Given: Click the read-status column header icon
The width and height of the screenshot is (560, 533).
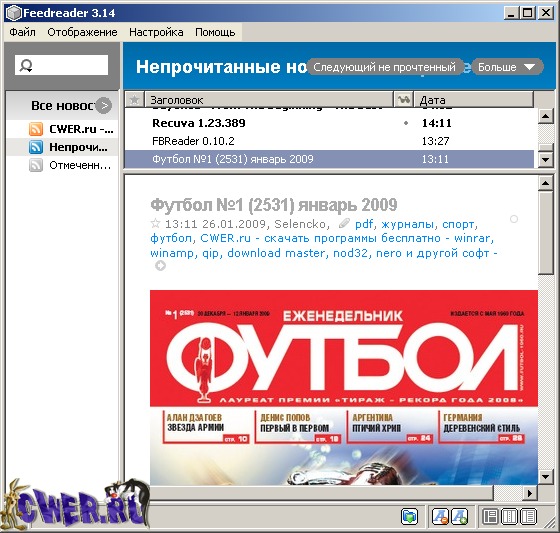Looking at the screenshot, I should (x=404, y=99).
